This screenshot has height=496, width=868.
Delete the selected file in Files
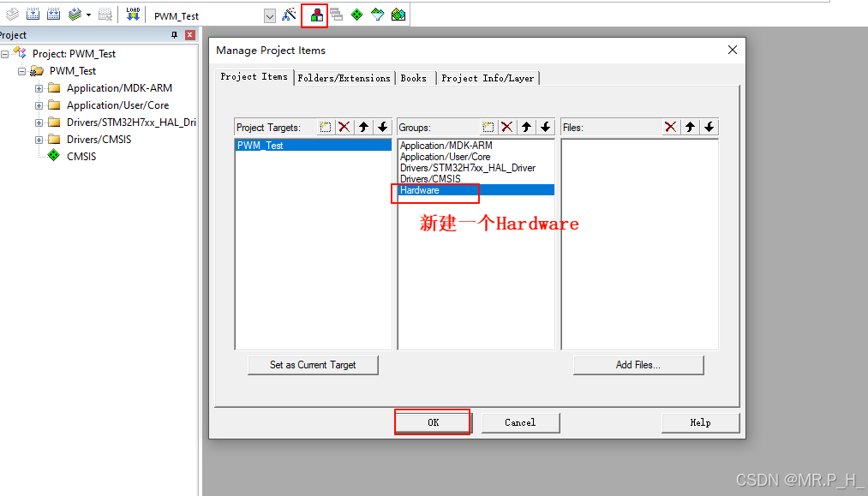670,128
